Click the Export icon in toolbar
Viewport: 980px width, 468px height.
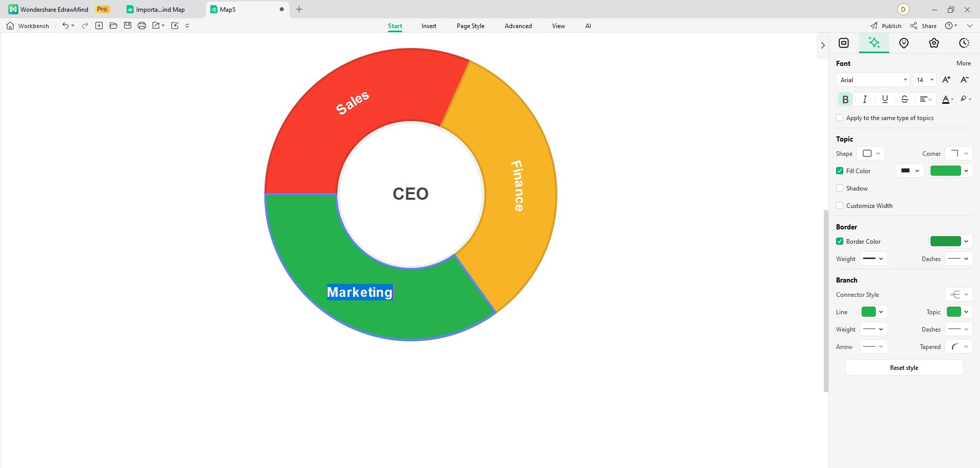tap(156, 26)
